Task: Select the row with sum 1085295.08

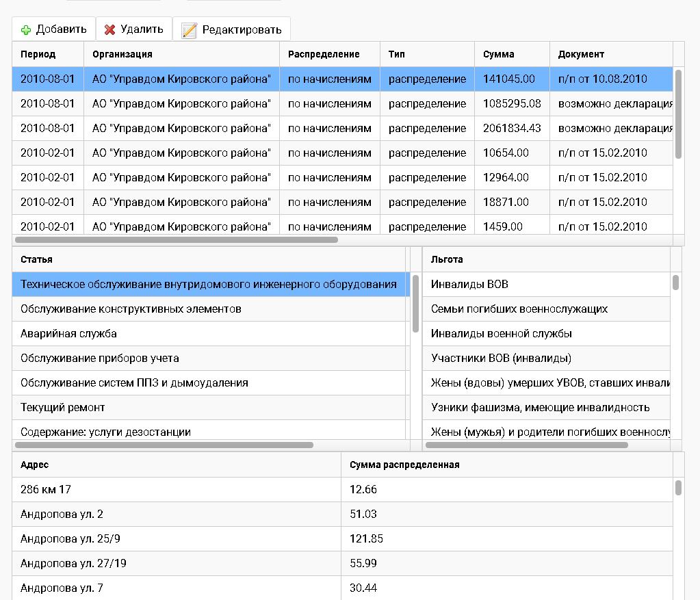Action: 512,104
